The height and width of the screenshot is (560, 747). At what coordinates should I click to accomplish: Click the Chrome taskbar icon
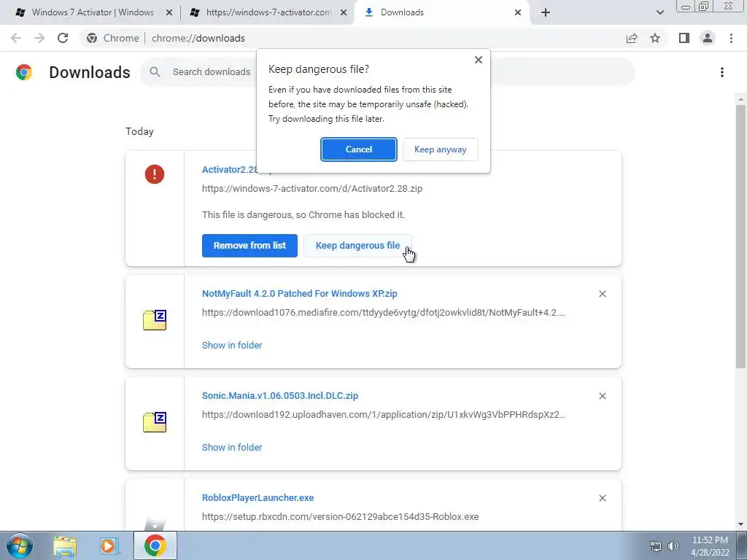coord(155,545)
